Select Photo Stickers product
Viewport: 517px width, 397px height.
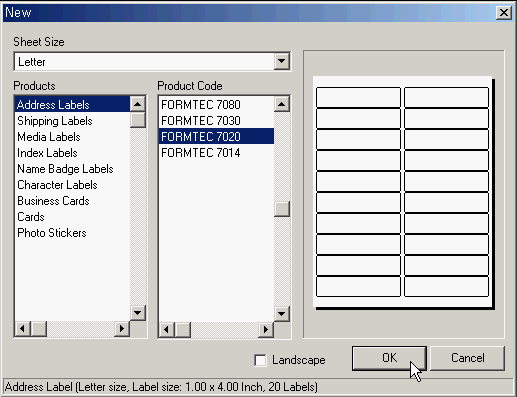tap(72, 233)
